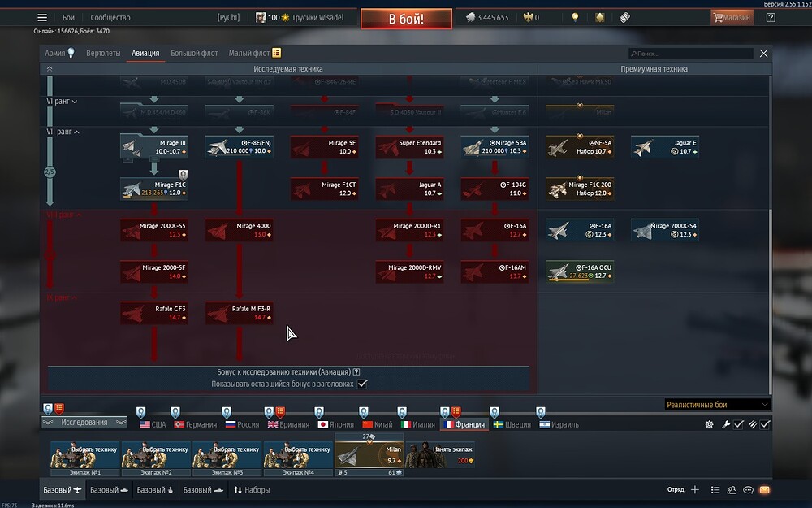Viewport: 812px width, 508px height.
Task: Close the research window with X
Action: coord(763,54)
